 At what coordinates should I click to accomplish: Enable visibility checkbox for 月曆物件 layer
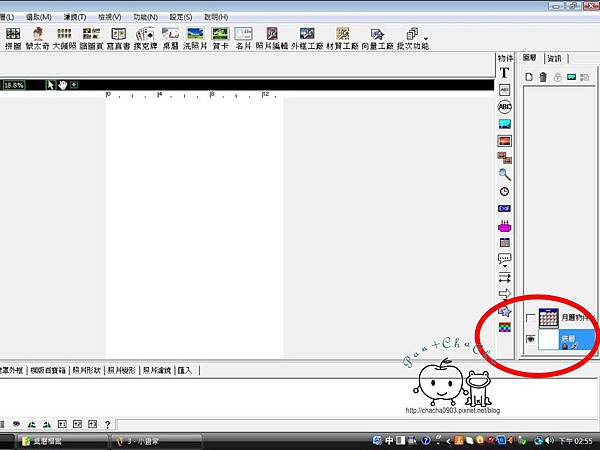(530, 318)
